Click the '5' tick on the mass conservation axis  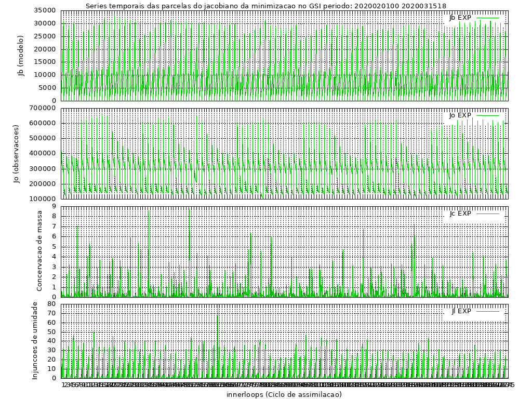[x=54, y=247]
